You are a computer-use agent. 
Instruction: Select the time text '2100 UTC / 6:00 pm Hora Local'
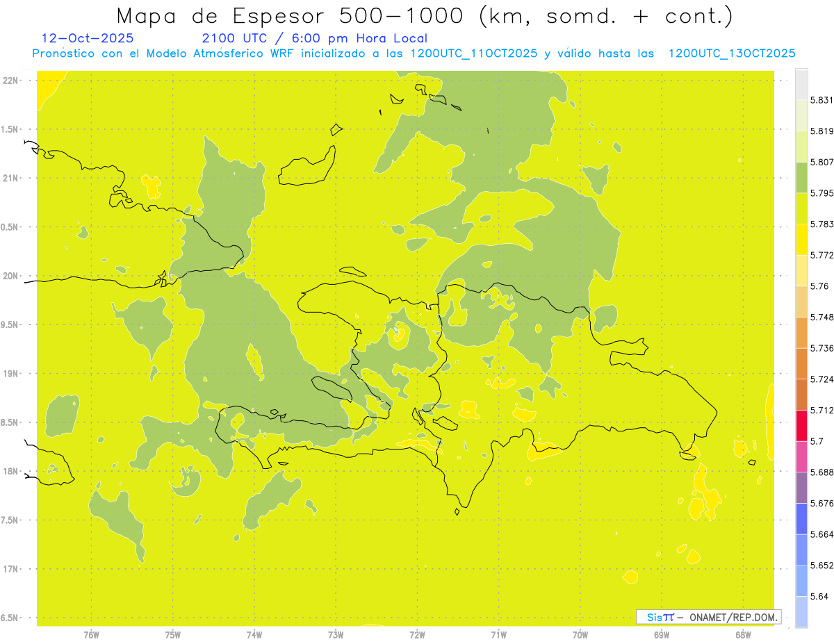[314, 38]
